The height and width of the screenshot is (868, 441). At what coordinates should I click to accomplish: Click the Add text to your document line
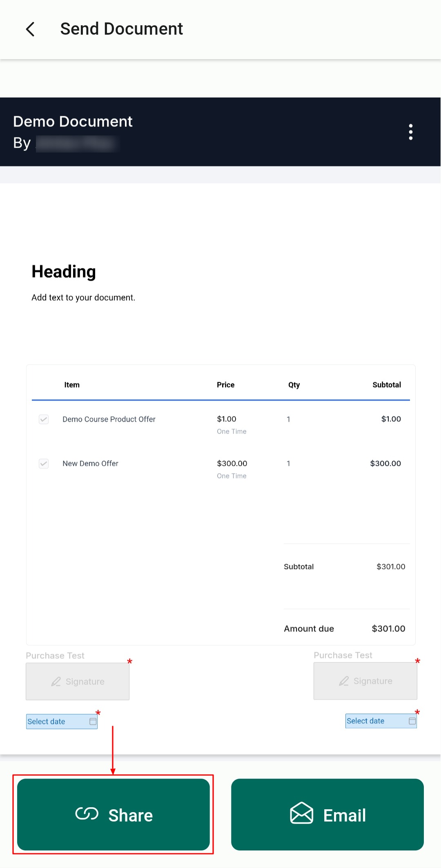pos(83,298)
